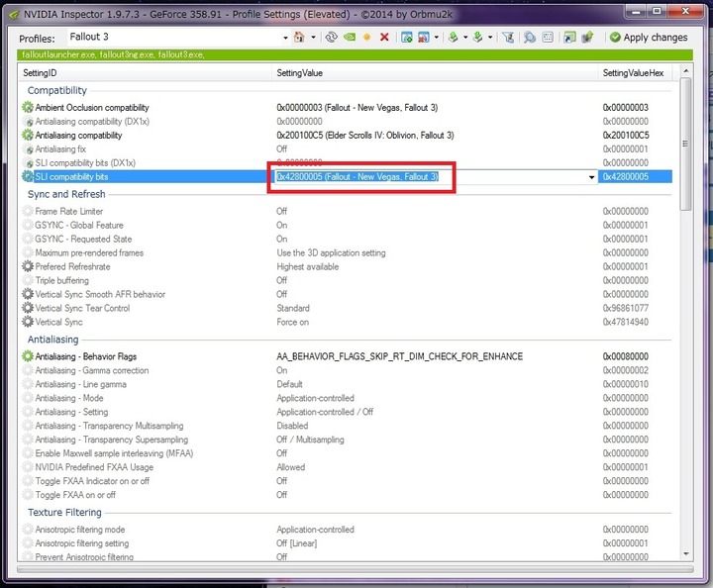Click the Texture Filtering group header
This screenshot has height=588, width=713.
(x=64, y=512)
